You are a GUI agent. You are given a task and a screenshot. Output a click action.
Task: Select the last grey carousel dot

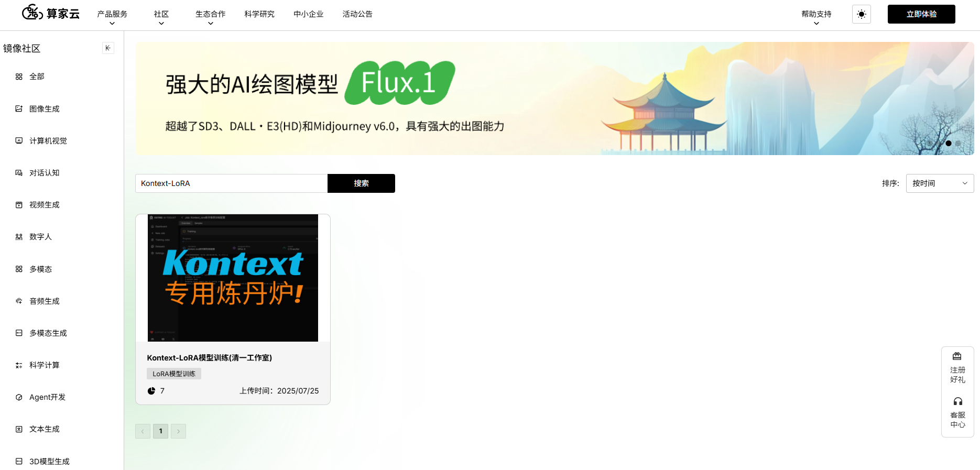click(958, 143)
